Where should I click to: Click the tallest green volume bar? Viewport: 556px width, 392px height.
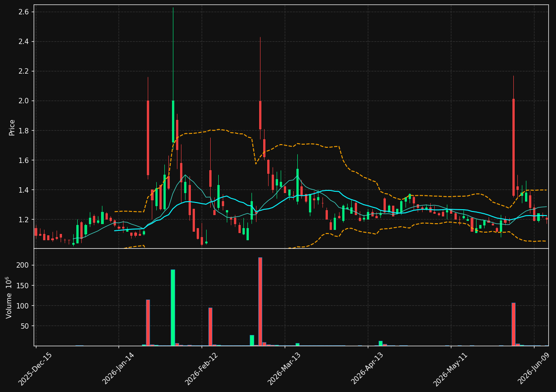(x=173, y=308)
